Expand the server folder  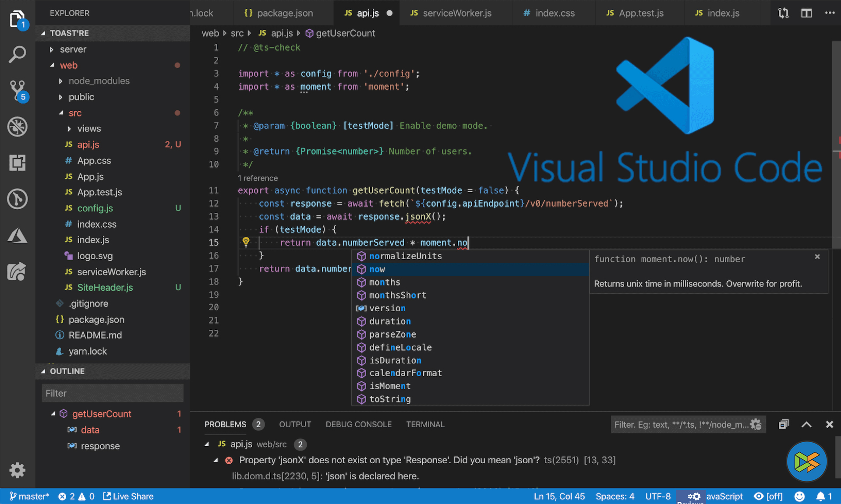[x=73, y=49]
